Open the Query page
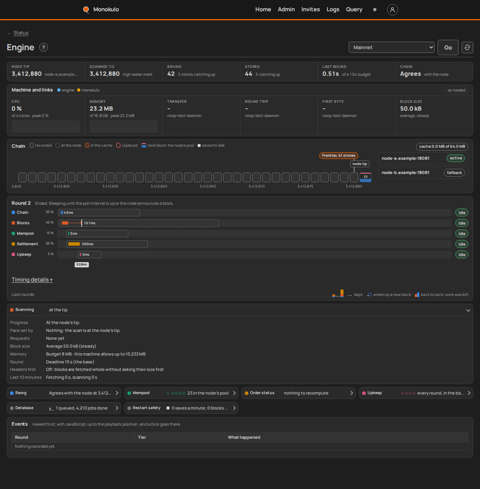The image size is (480, 489). coord(354,10)
